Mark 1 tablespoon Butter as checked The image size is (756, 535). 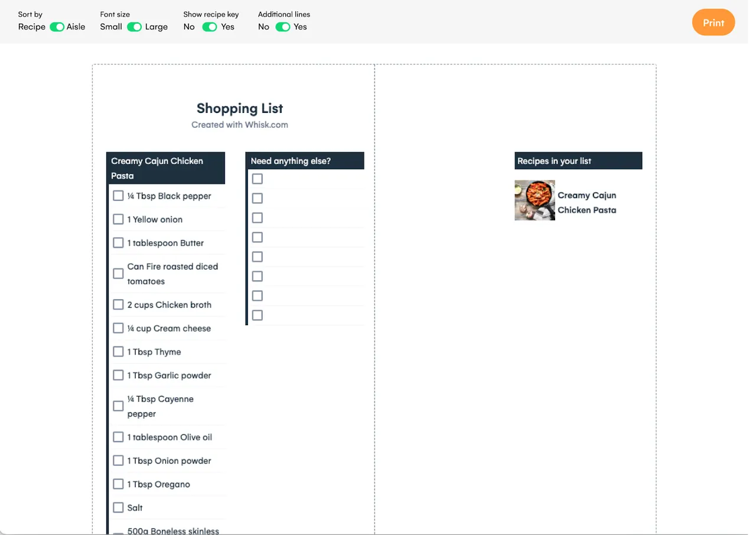118,243
